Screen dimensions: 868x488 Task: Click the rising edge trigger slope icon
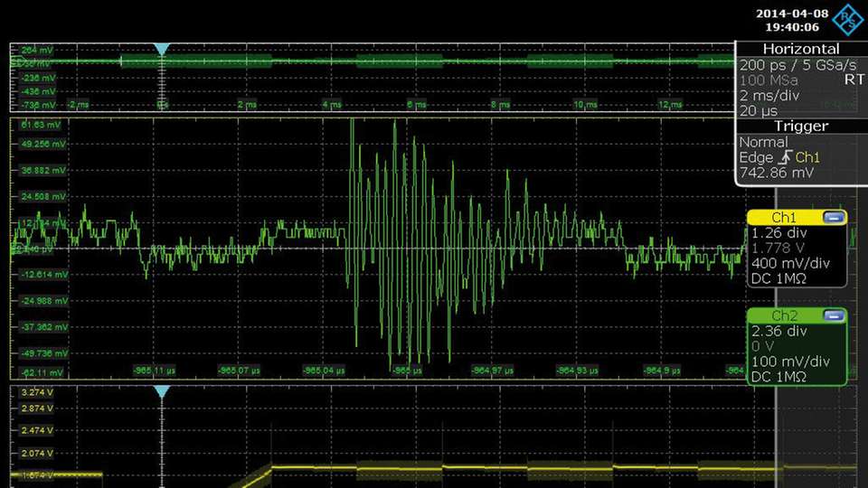(785, 157)
